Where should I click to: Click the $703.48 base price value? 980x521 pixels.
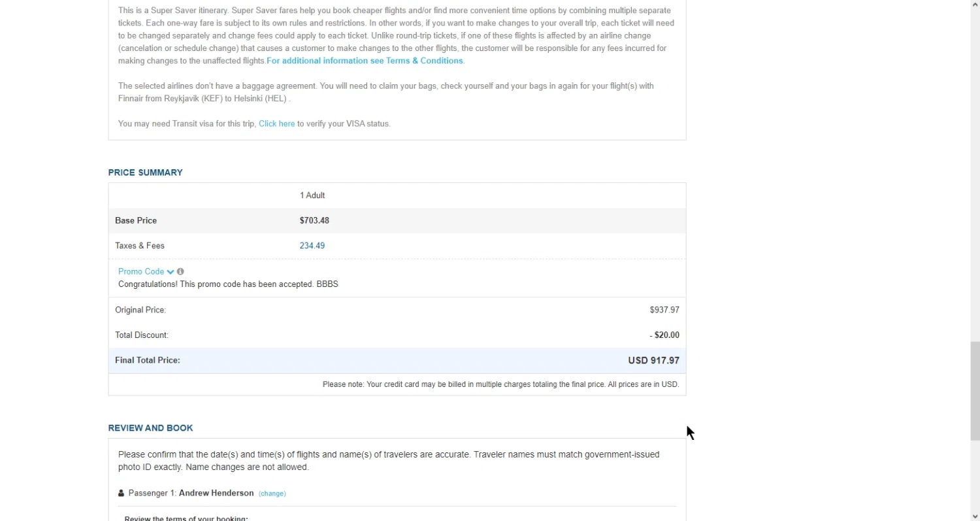point(314,220)
